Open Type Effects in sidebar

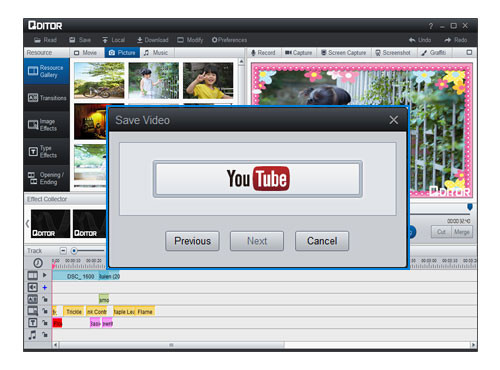pos(47,152)
